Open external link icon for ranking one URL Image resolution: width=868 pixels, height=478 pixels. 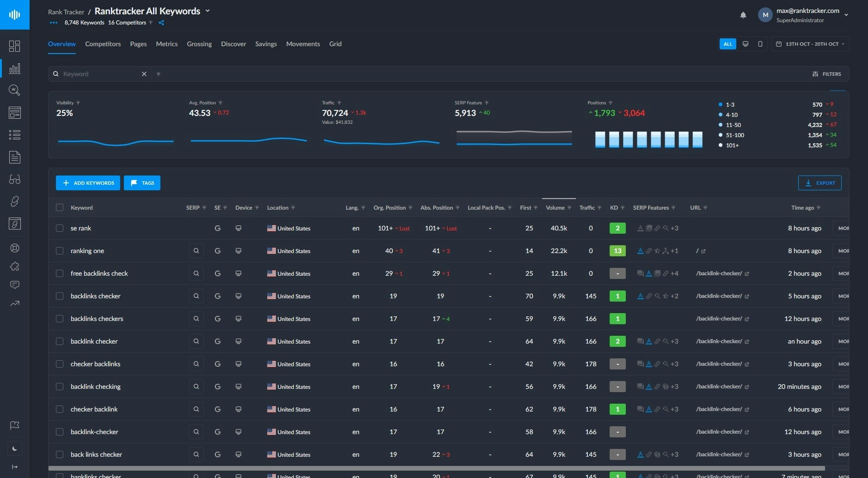click(x=703, y=251)
